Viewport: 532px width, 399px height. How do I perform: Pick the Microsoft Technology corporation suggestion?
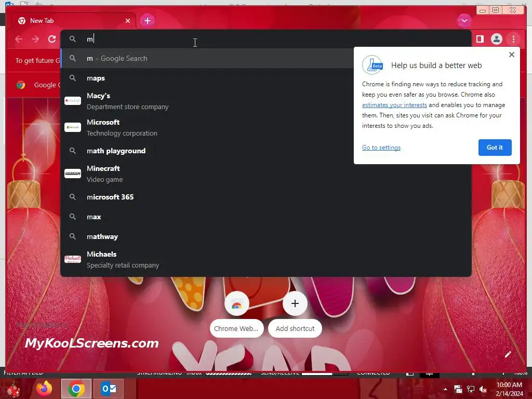tap(207, 128)
